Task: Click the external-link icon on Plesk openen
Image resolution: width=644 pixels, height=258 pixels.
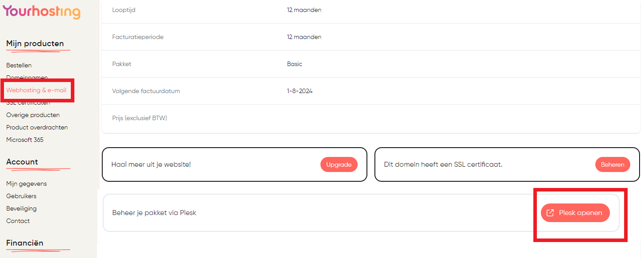Action: tap(550, 213)
